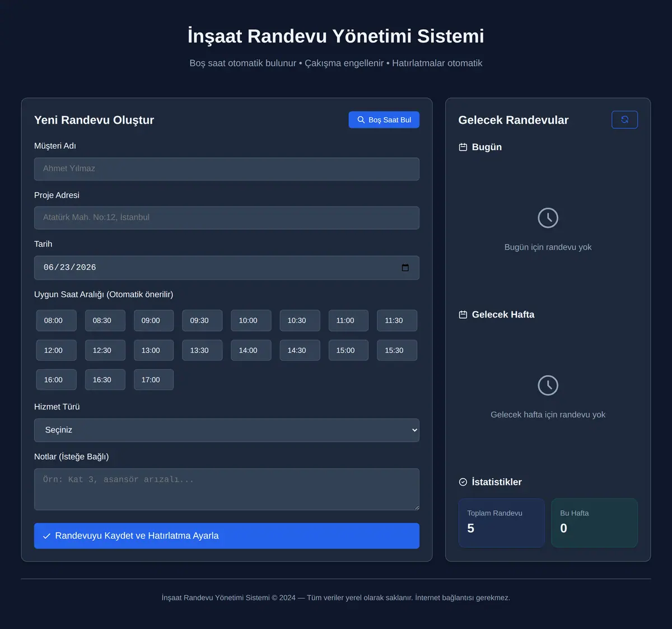Click the Müşteri Adı input field
This screenshot has width=672, height=629.
[x=227, y=169]
